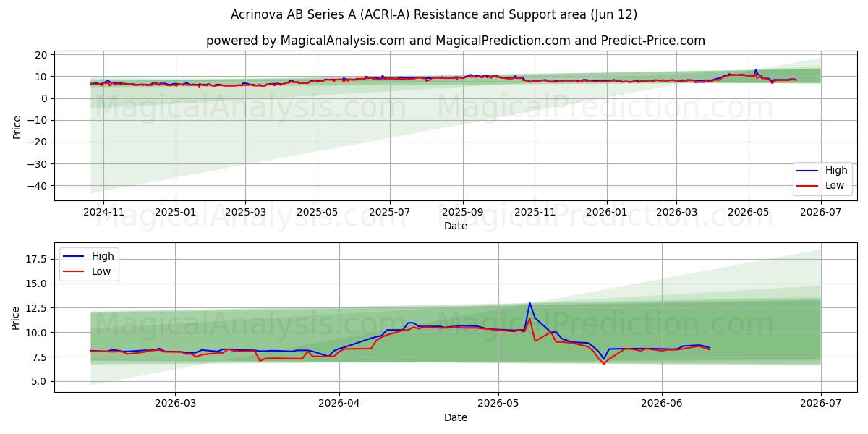Click the '−30' tick on upper chart y-axis
Screen dimensions: 868x434
pyautogui.click(x=38, y=164)
